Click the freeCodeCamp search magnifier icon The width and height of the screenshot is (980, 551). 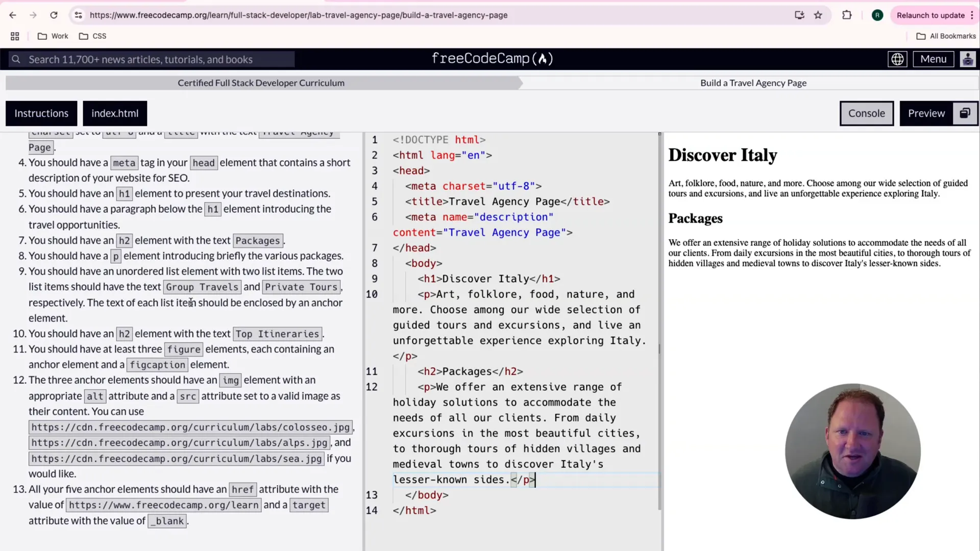click(16, 59)
